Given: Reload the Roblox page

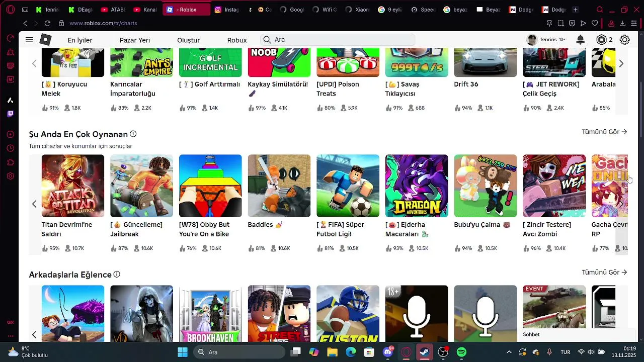Looking at the screenshot, I should pos(47,23).
